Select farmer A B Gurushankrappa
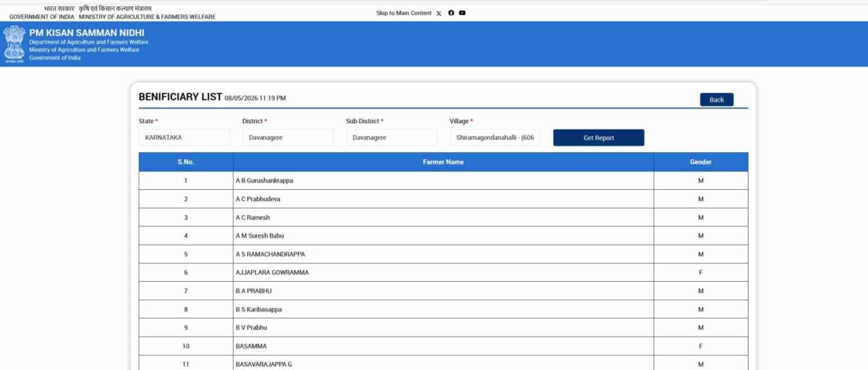The image size is (868, 370). 265,180
